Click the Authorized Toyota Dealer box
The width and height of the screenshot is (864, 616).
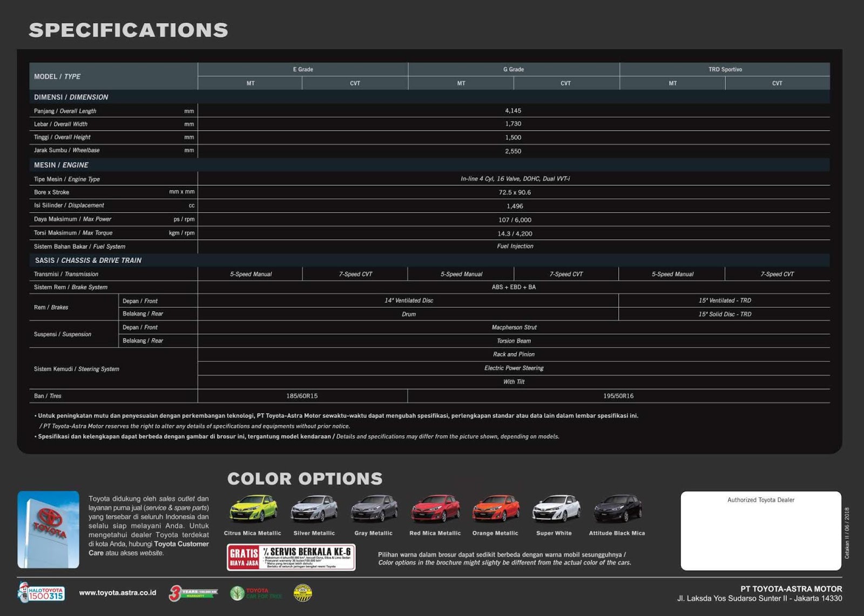pyautogui.click(x=761, y=531)
